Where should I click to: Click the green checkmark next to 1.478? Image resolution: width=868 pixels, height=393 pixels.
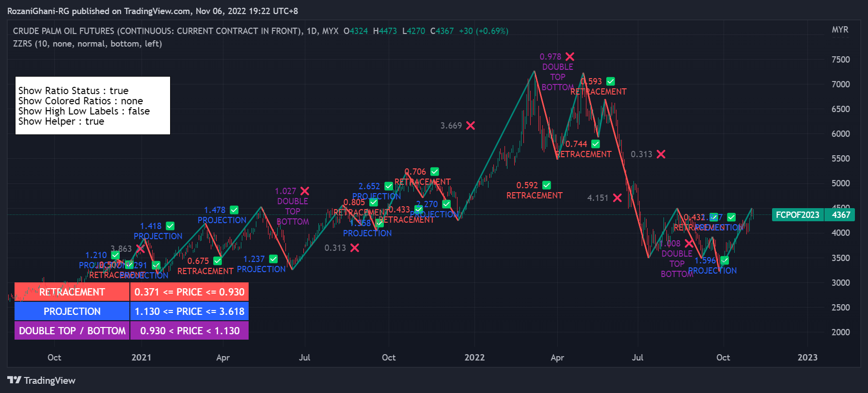234,210
